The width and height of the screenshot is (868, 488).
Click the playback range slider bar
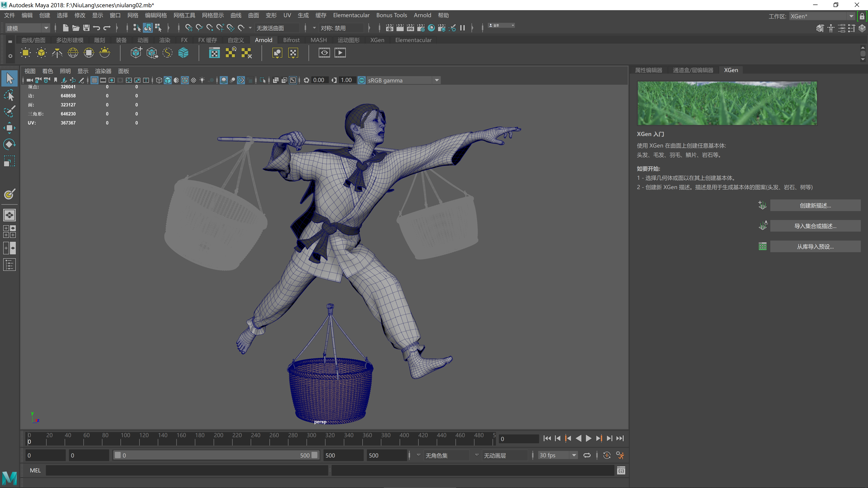[x=216, y=455]
